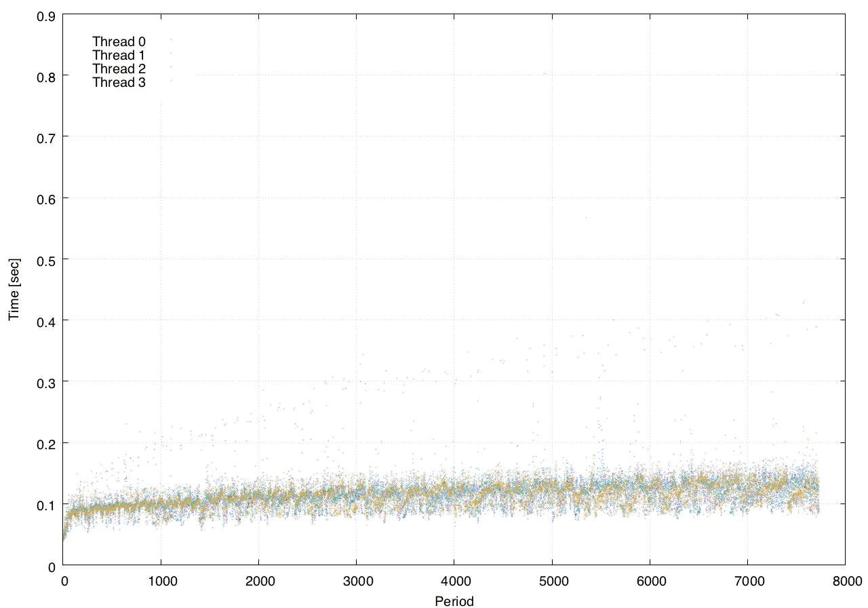The height and width of the screenshot is (608, 868).
Task: Select the 5000 x-axis tick label
Action: point(552,581)
